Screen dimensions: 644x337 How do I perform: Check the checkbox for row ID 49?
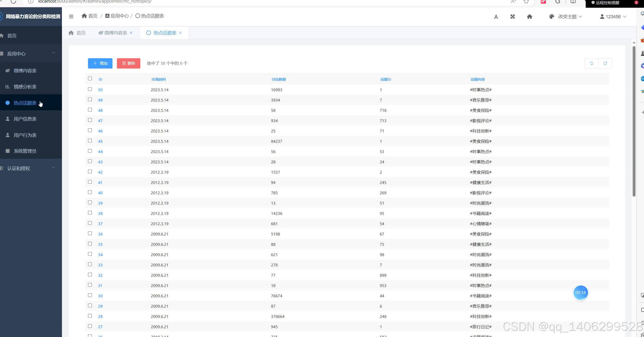(x=90, y=99)
